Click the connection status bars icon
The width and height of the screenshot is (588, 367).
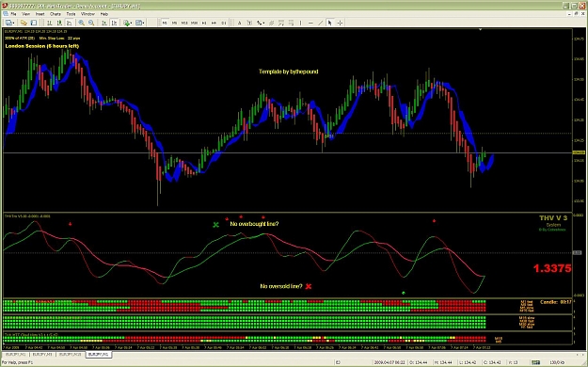[x=536, y=362]
